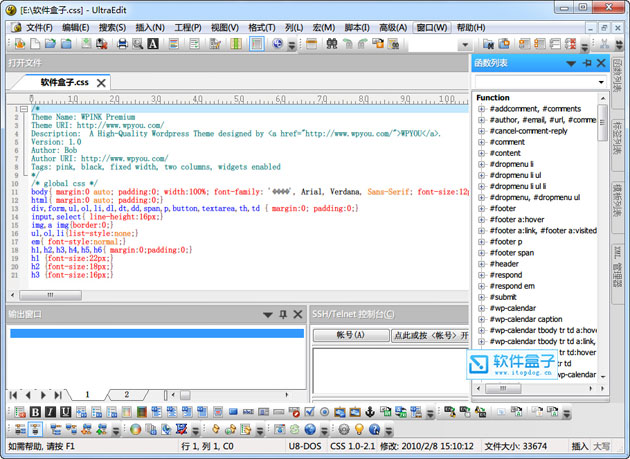Expand the #cancel-comment-reply tree node
630x459 pixels.
pyautogui.click(x=481, y=131)
